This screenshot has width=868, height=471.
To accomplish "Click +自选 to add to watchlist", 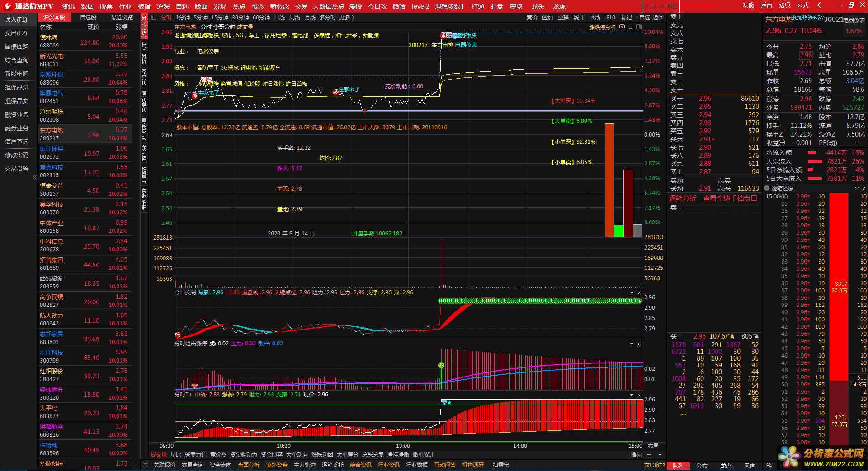I will pyautogui.click(x=642, y=18).
